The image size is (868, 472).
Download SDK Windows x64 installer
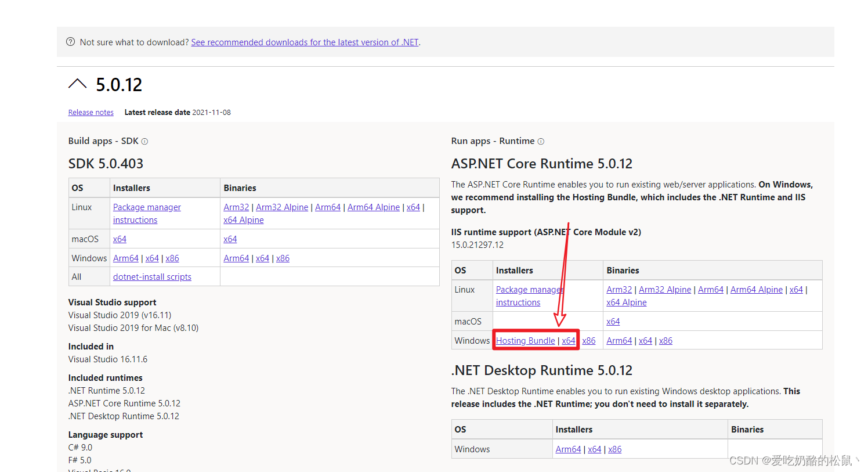click(x=152, y=258)
